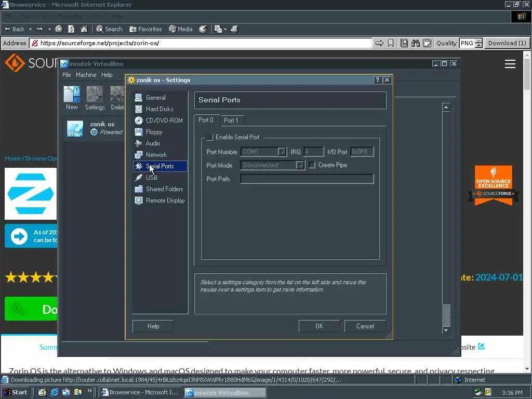Open the VirtualBox Help menu
Image resolution: width=532 pixels, height=399 pixels.
click(x=107, y=75)
